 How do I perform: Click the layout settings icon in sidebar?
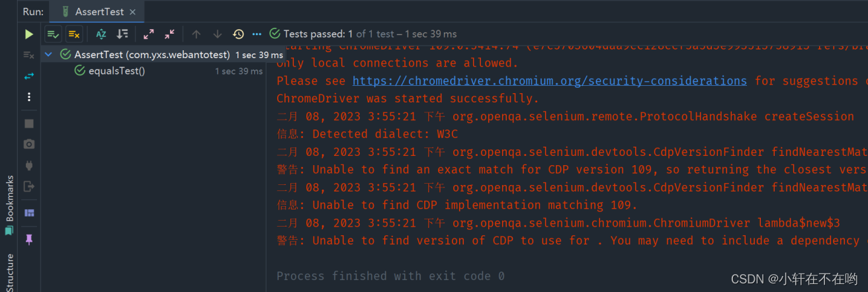pyautogui.click(x=28, y=213)
